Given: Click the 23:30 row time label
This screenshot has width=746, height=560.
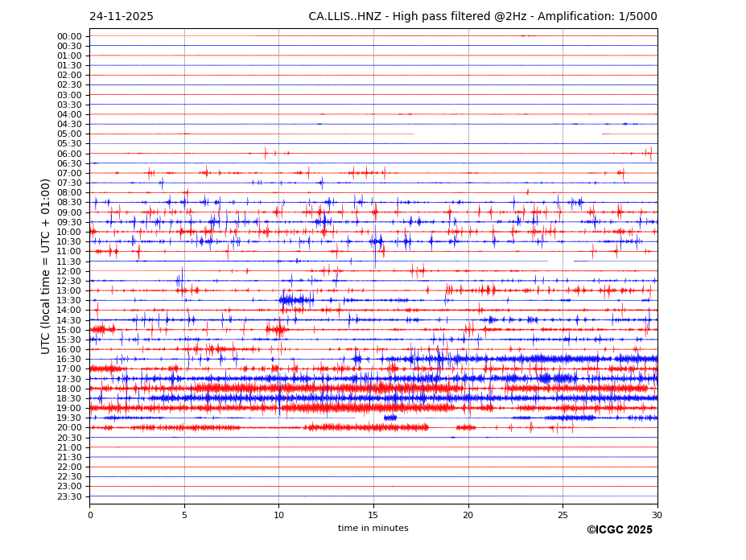Looking at the screenshot, I should 69,496.
